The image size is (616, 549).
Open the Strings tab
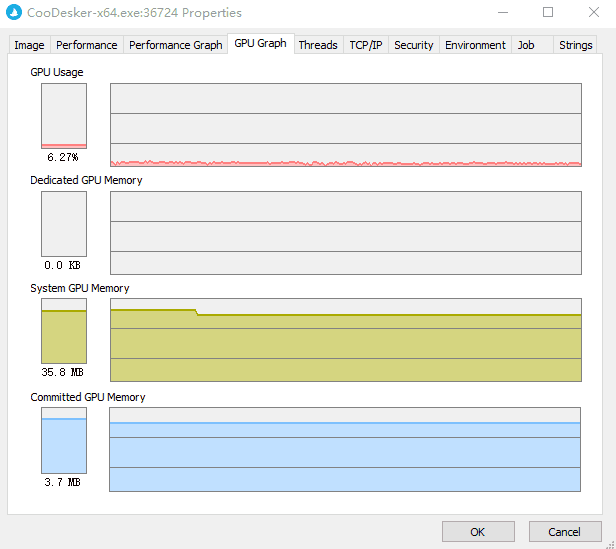[575, 45]
